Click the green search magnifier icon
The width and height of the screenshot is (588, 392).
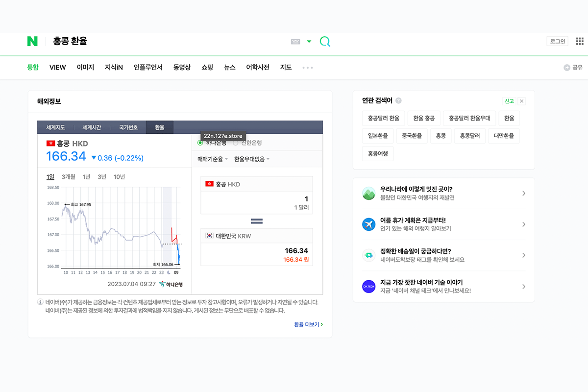(325, 42)
